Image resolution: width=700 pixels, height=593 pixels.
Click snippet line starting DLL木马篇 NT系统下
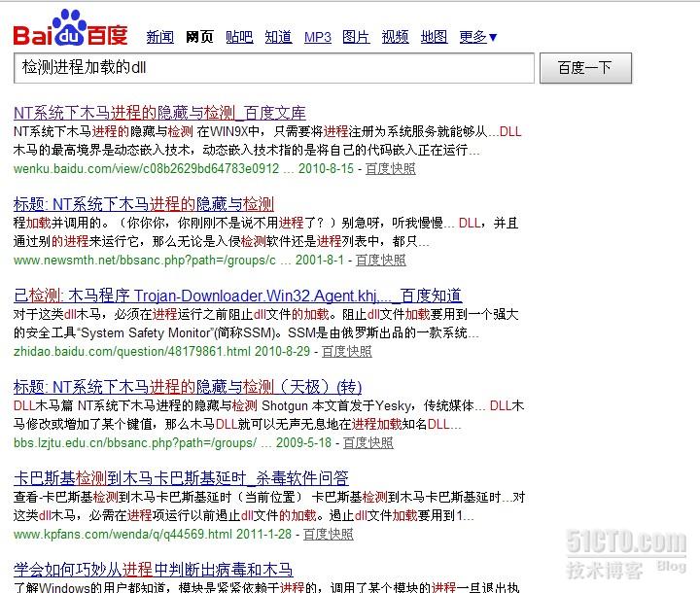pyautogui.click(x=268, y=405)
